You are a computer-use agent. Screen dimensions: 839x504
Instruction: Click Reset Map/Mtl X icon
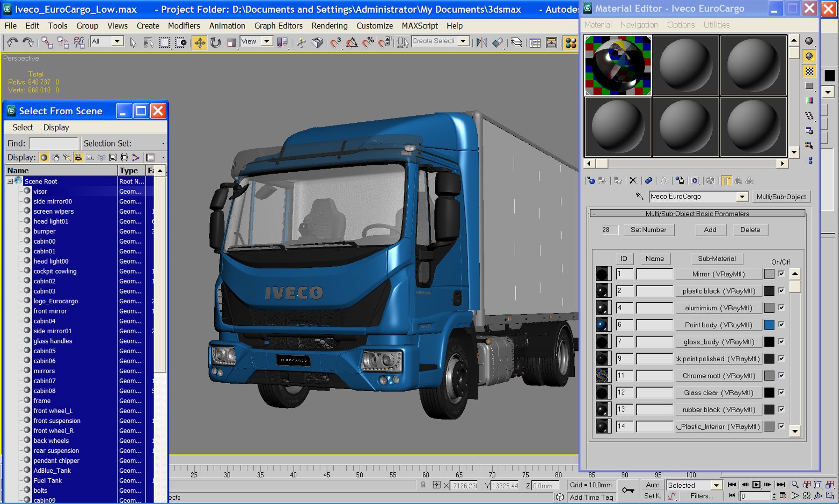(x=633, y=181)
